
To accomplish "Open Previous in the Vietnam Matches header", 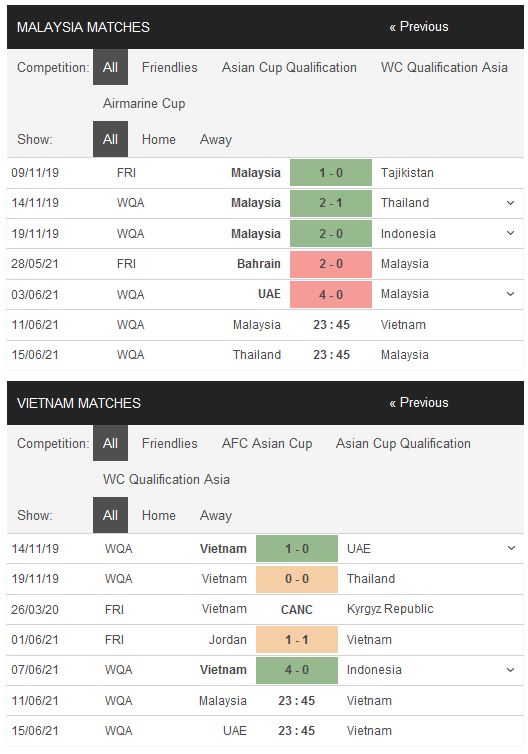I will [419, 402].
